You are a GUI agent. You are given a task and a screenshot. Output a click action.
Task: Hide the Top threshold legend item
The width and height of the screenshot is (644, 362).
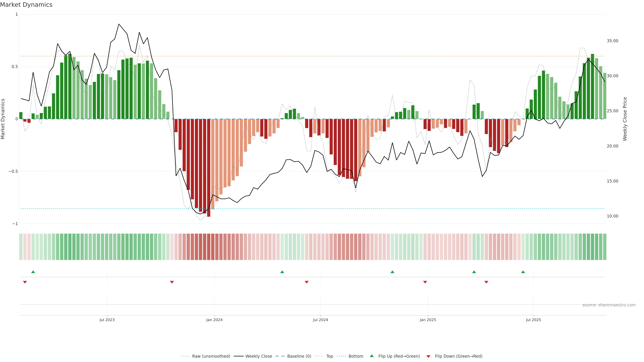[330, 356]
